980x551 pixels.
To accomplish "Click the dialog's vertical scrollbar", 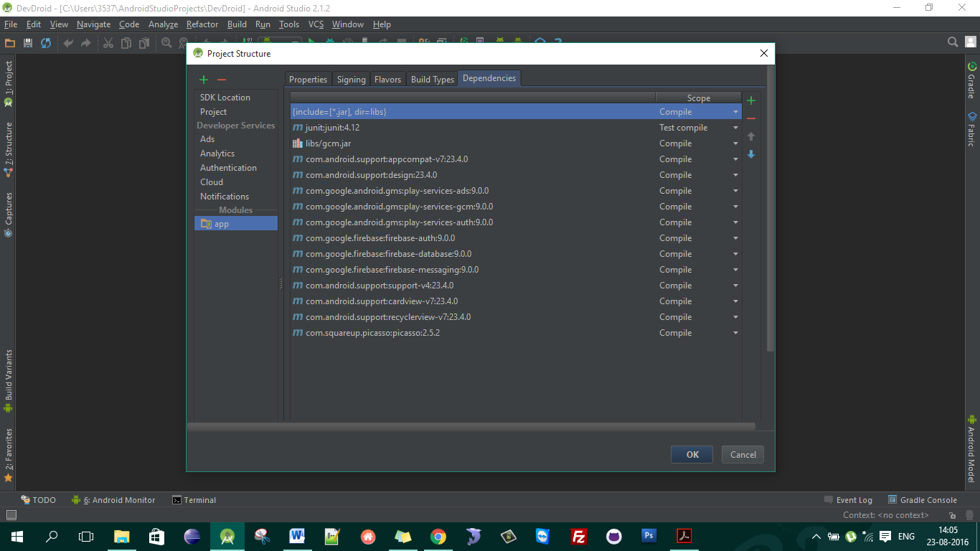I will [770, 208].
